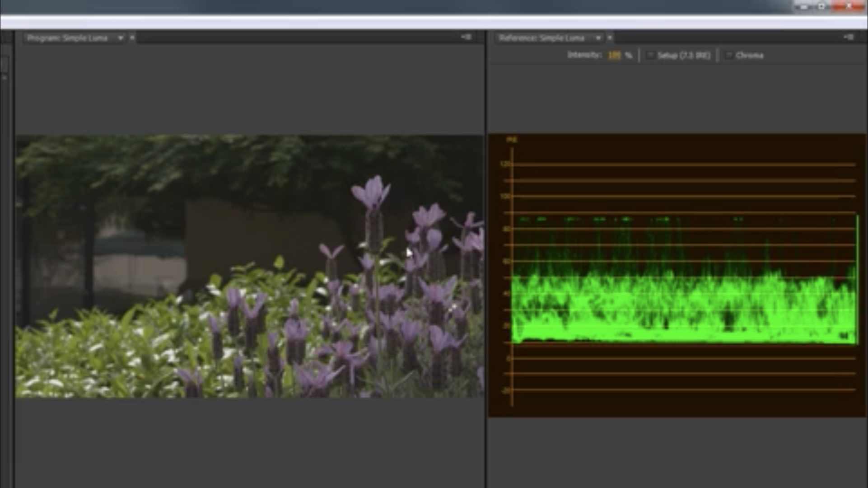Open the Reference monitor panel menu icon

tap(848, 37)
